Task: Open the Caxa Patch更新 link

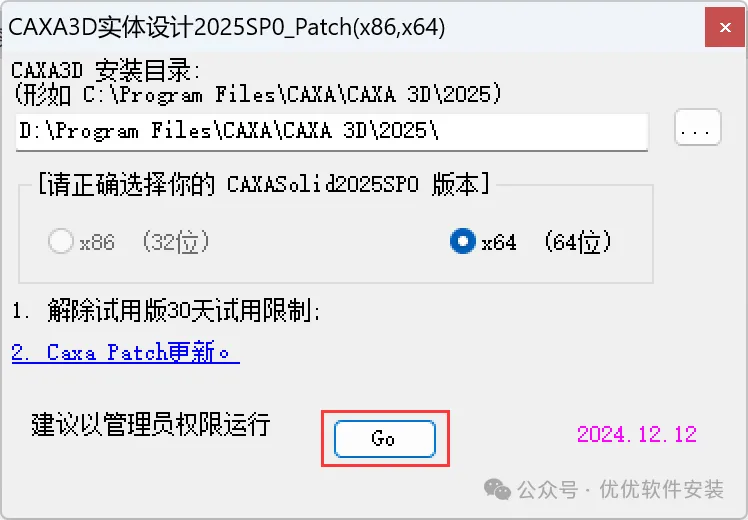Action: [x=125, y=353]
